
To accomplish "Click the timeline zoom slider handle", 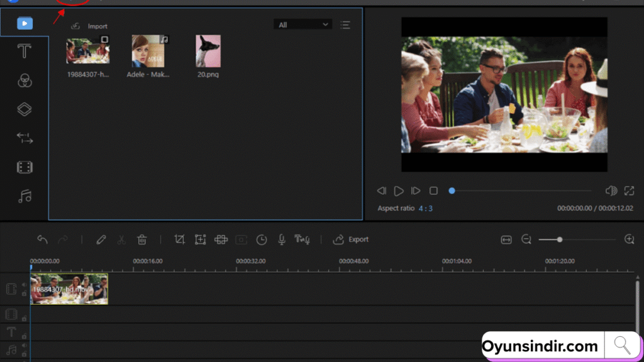I will (x=560, y=239).
